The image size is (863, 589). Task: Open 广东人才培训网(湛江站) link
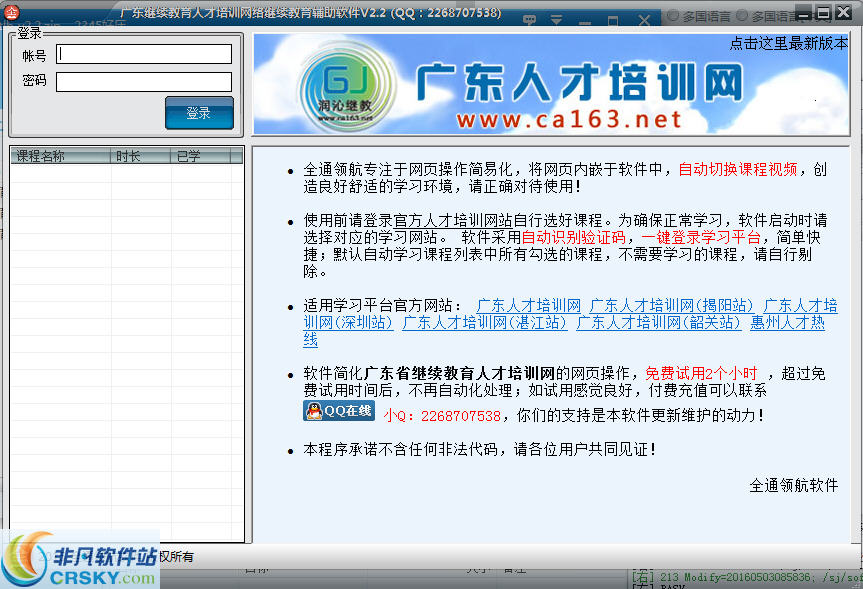(484, 323)
